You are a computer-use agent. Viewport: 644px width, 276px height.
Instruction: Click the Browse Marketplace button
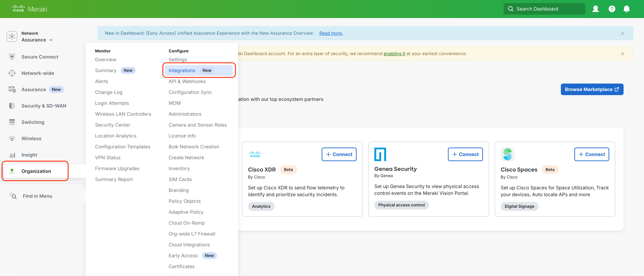coord(592,89)
